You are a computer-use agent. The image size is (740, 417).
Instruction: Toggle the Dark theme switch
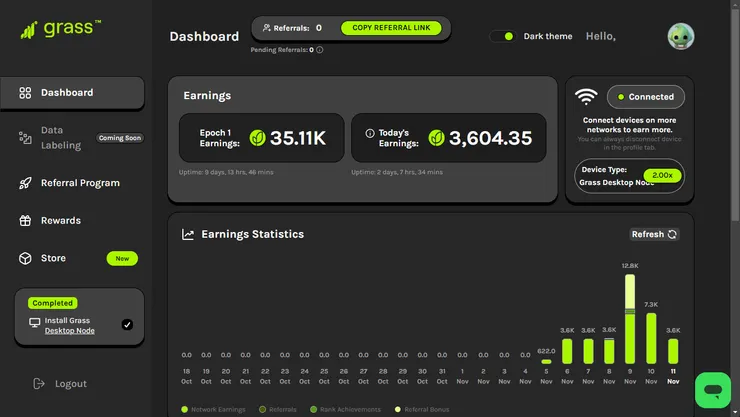503,36
